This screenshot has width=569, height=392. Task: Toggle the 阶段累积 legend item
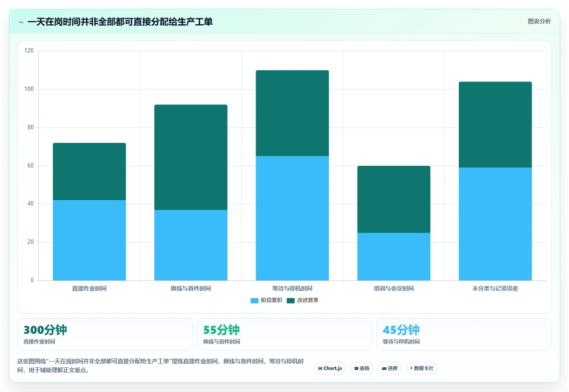(266, 300)
